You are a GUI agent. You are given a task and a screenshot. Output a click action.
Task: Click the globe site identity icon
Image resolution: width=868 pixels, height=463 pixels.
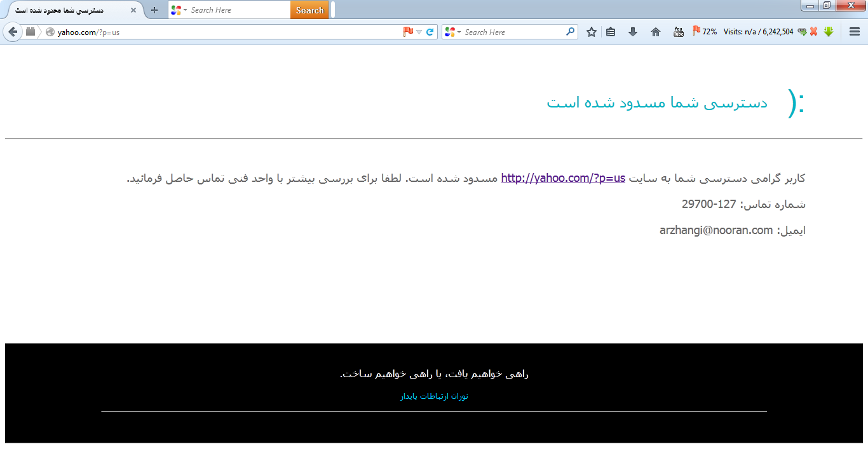pos(50,32)
